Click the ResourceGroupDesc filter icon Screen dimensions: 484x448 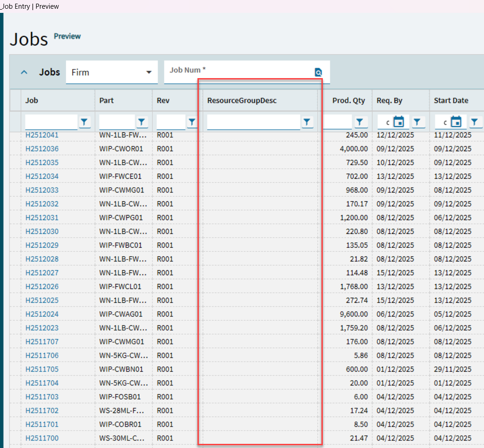coord(307,122)
